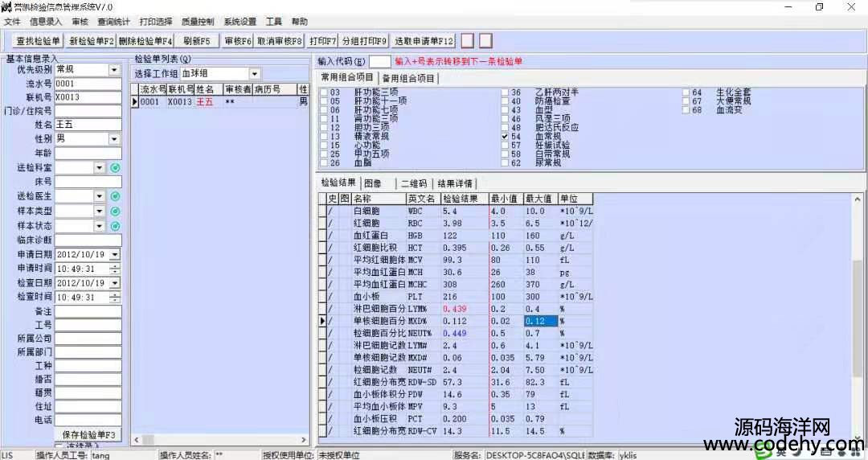Open the 申请日期 date picker dropdown

pos(114,254)
